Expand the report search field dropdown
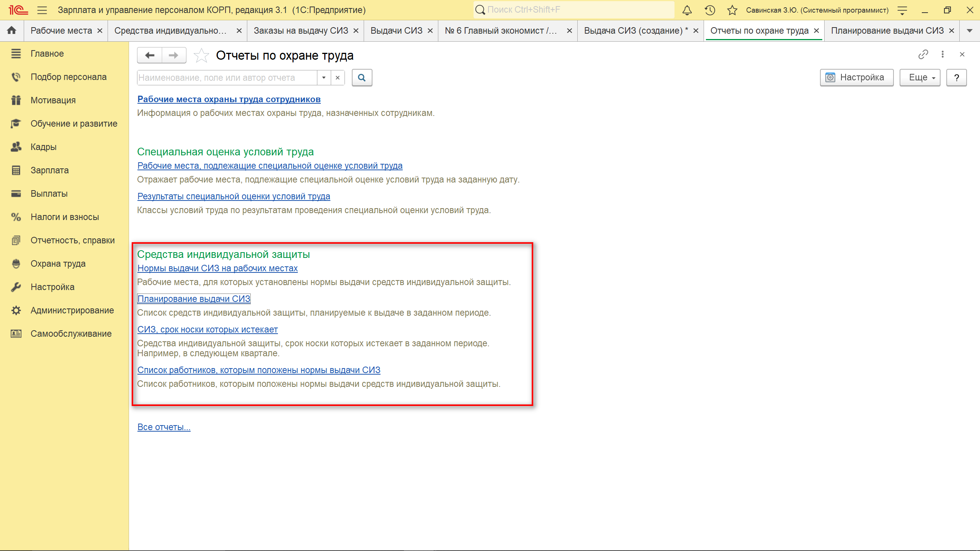 [324, 78]
